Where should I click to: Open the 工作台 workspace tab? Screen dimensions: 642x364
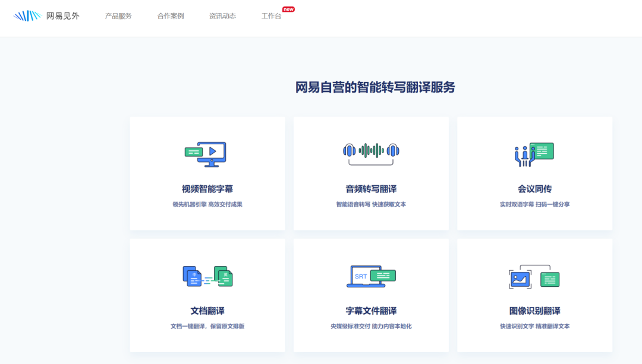coord(271,16)
